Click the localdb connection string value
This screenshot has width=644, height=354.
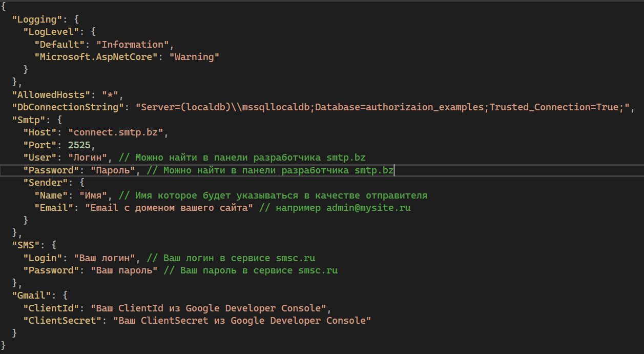coord(384,107)
